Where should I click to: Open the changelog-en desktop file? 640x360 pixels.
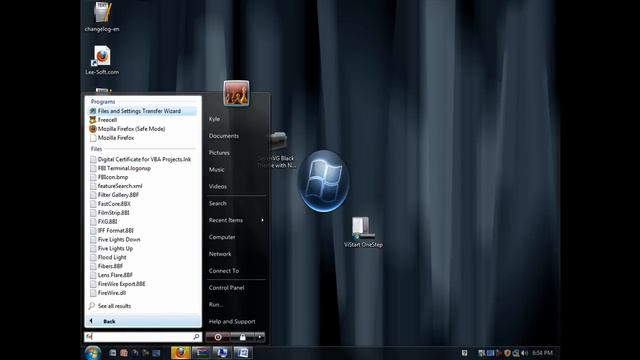[x=102, y=16]
